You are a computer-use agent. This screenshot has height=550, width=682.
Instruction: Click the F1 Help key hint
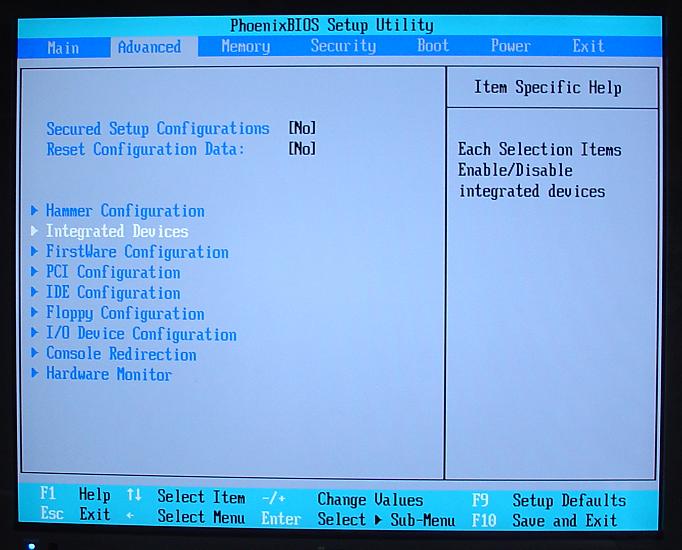tap(75, 494)
